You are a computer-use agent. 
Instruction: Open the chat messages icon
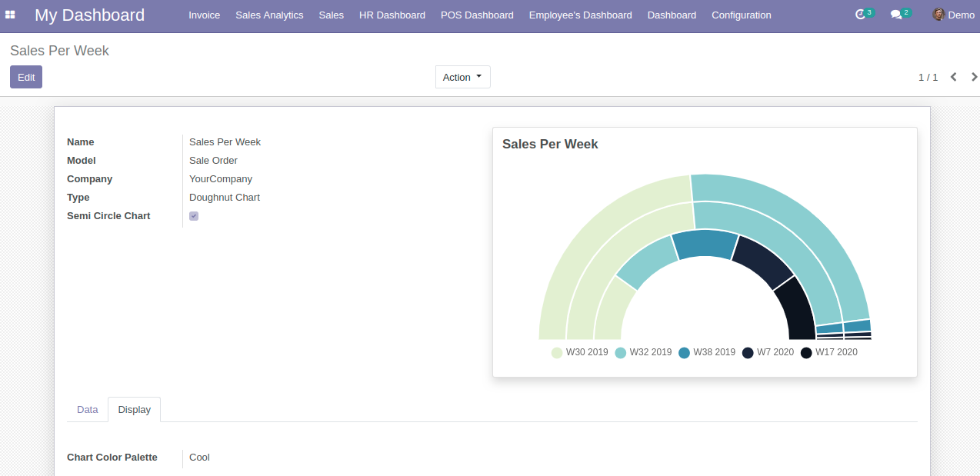point(896,15)
